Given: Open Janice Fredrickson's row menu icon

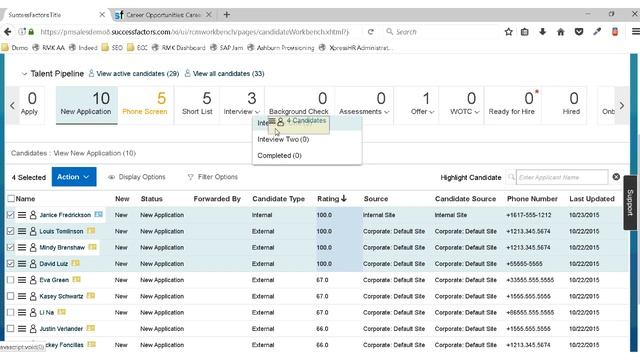Looking at the screenshot, I should (x=22, y=215).
